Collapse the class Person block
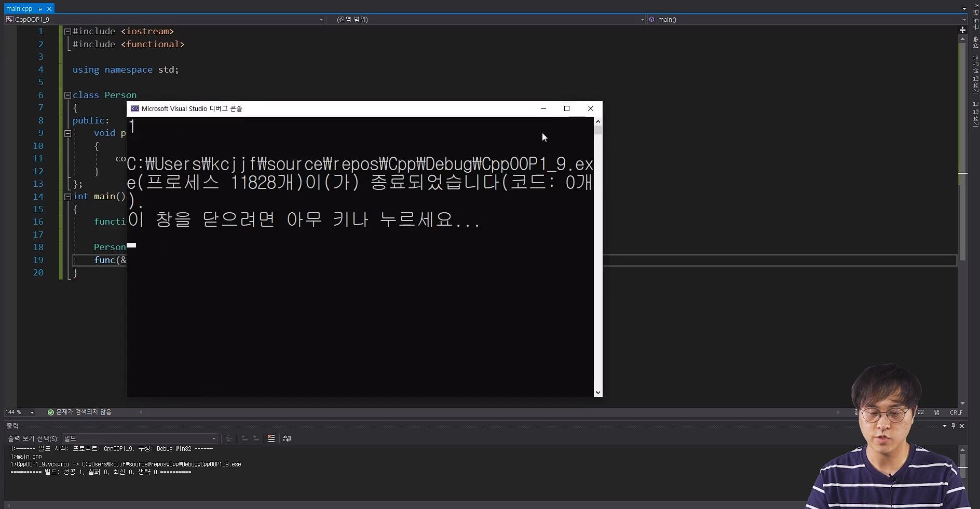Image resolution: width=980 pixels, height=509 pixels. tap(67, 95)
